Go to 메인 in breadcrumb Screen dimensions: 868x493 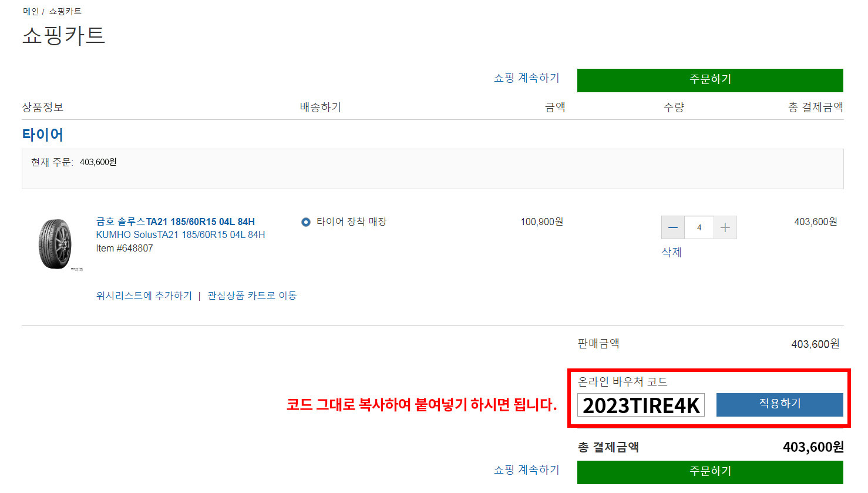31,11
